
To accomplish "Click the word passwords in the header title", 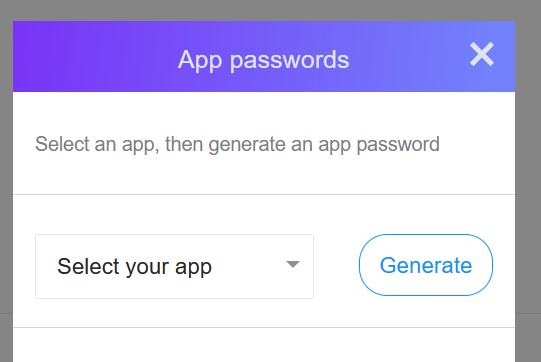I will tap(289, 61).
